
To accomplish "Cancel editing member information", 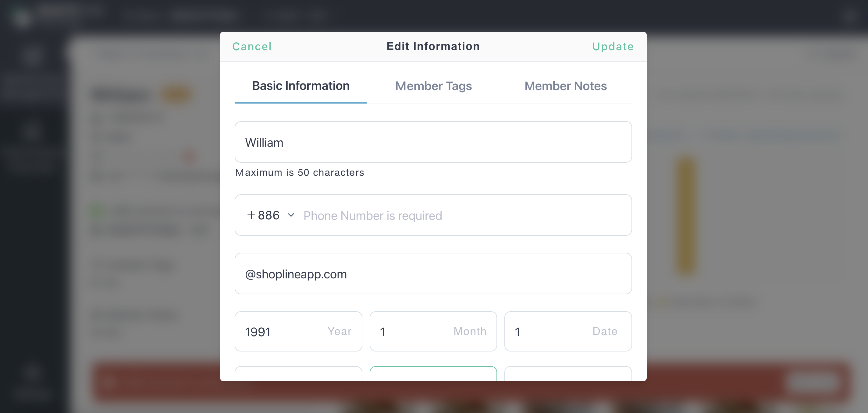I will point(252,46).
